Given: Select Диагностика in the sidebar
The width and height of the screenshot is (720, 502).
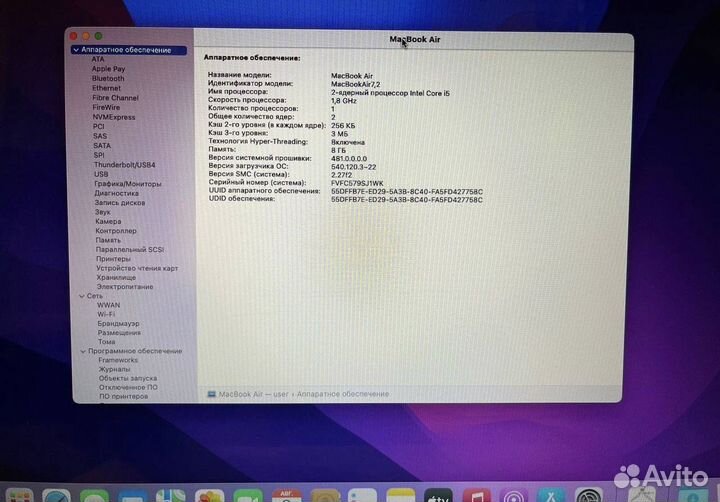Looking at the screenshot, I should 117,193.
